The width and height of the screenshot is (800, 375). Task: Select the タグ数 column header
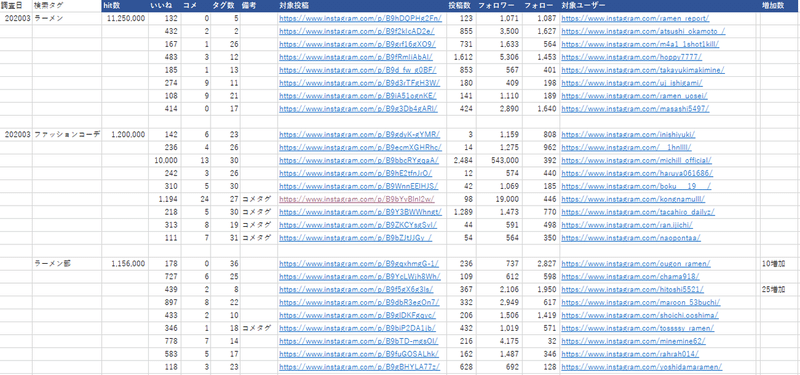pos(225,6)
